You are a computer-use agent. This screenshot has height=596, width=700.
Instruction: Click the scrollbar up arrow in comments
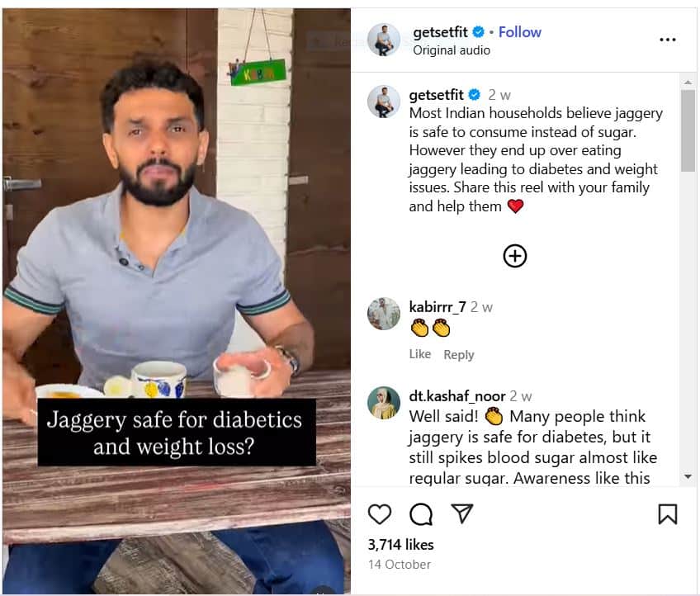(688, 83)
